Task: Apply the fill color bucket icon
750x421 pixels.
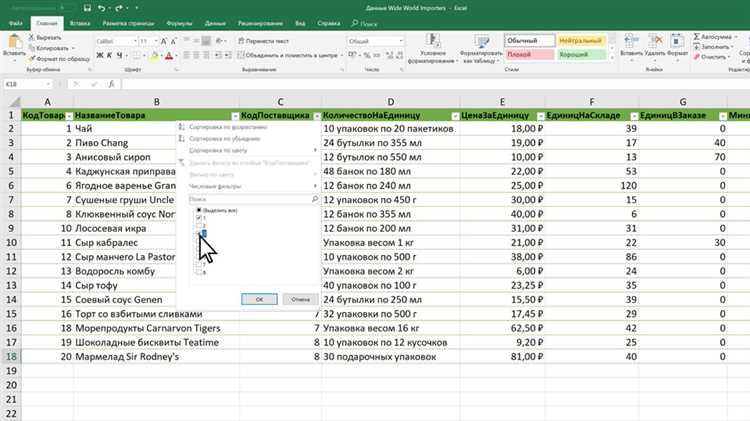Action: click(x=154, y=56)
